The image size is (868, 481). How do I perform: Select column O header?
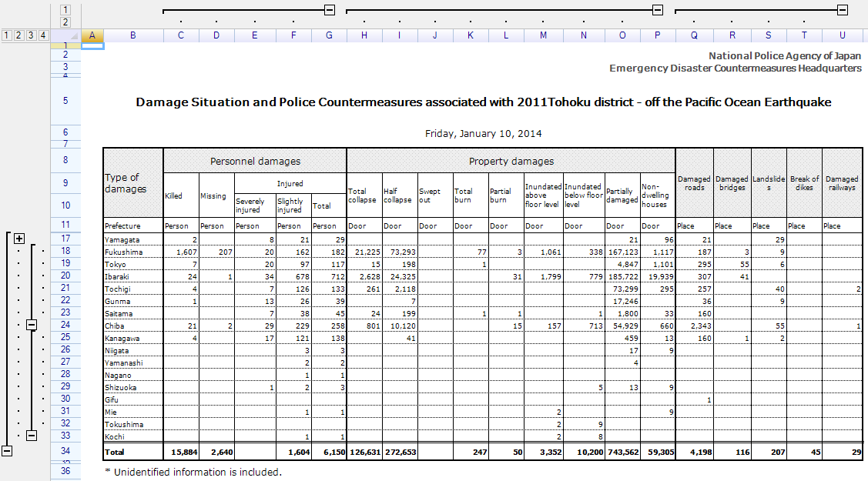coord(622,35)
